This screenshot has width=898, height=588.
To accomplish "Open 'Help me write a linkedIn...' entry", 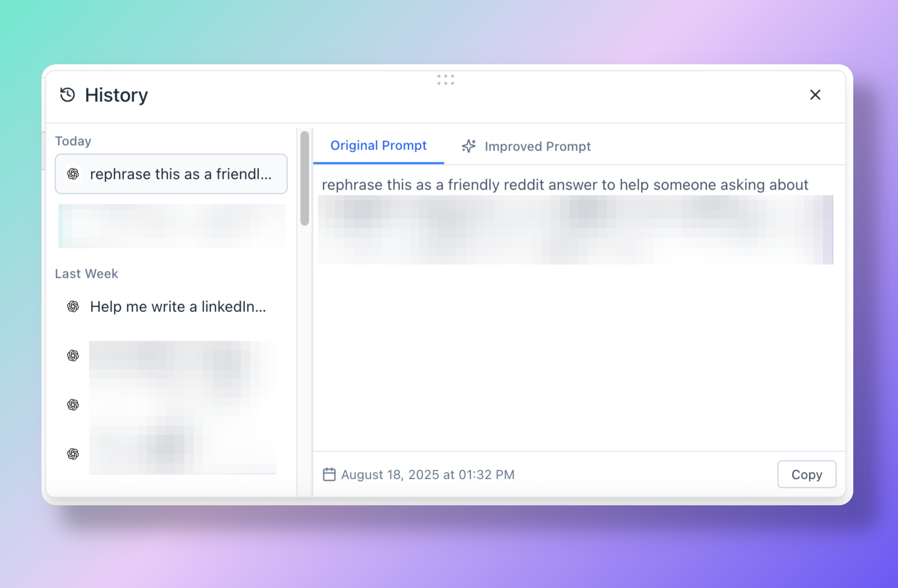I will [178, 307].
